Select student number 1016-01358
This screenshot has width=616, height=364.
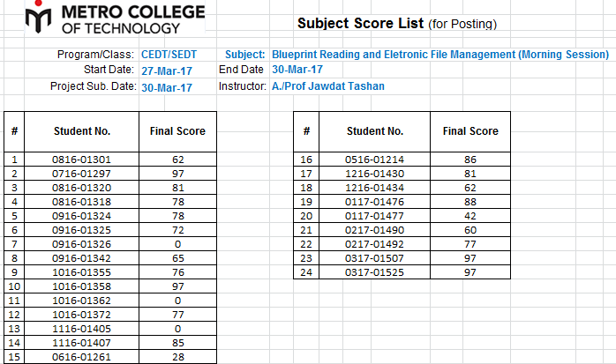point(82,286)
